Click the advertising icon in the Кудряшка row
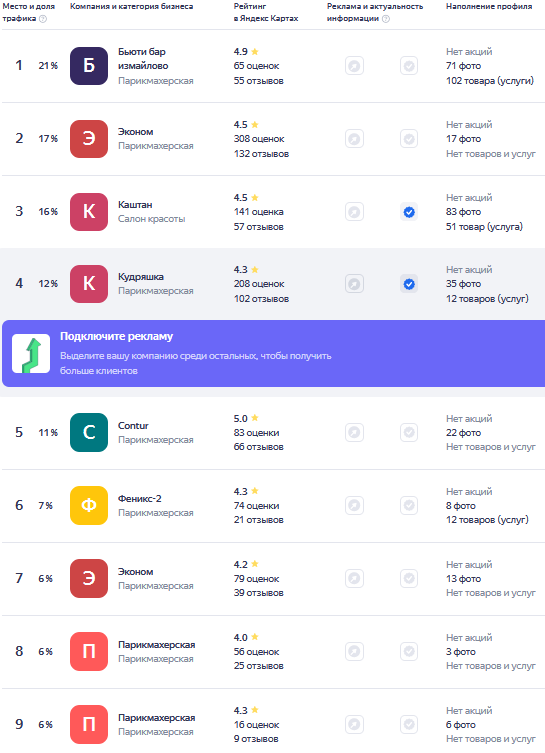 coord(354,284)
